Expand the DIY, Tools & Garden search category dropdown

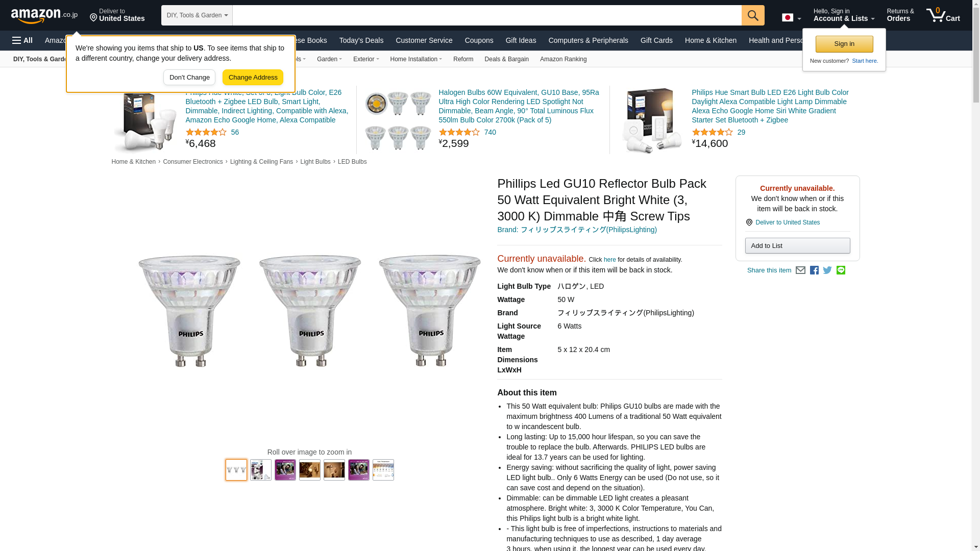[197, 15]
